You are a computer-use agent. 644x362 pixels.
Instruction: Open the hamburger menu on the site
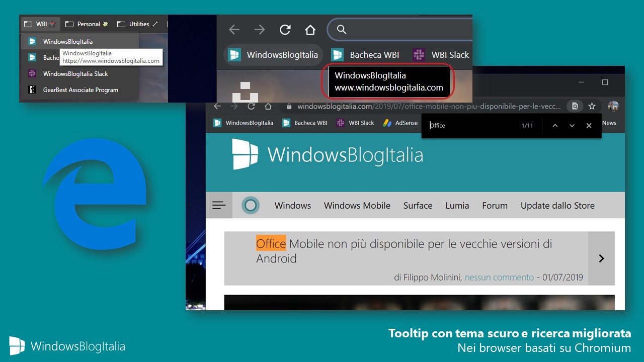click(x=219, y=205)
